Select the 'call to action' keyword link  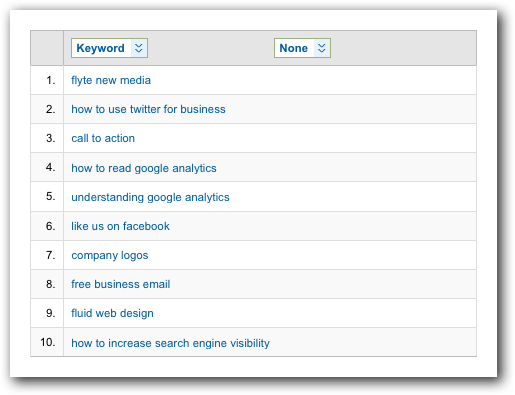(x=103, y=138)
